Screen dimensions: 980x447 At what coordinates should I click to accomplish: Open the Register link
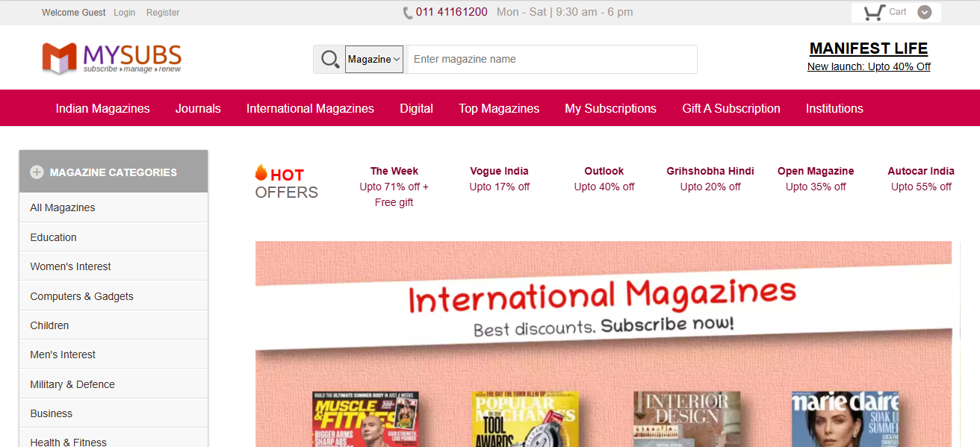tap(163, 13)
